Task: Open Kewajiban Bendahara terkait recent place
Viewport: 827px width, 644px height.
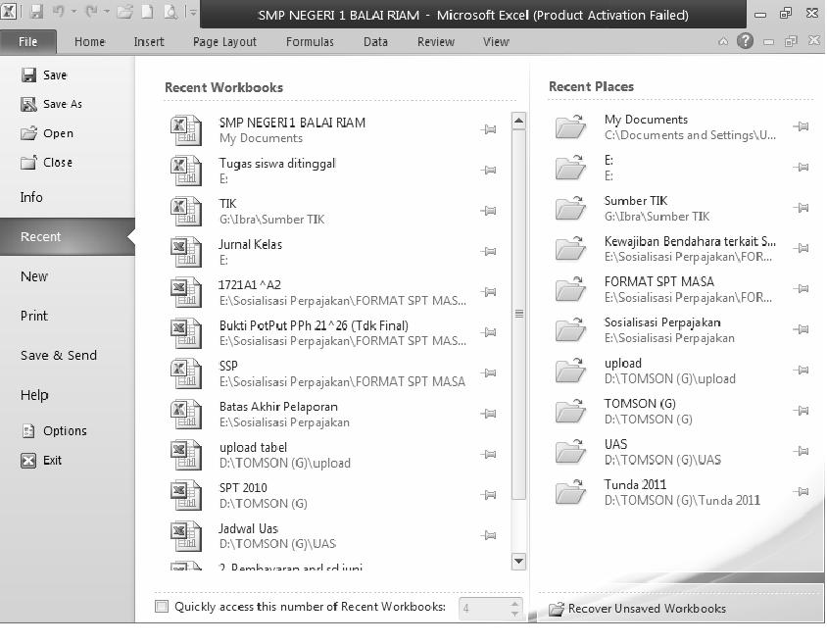Action: (681, 248)
